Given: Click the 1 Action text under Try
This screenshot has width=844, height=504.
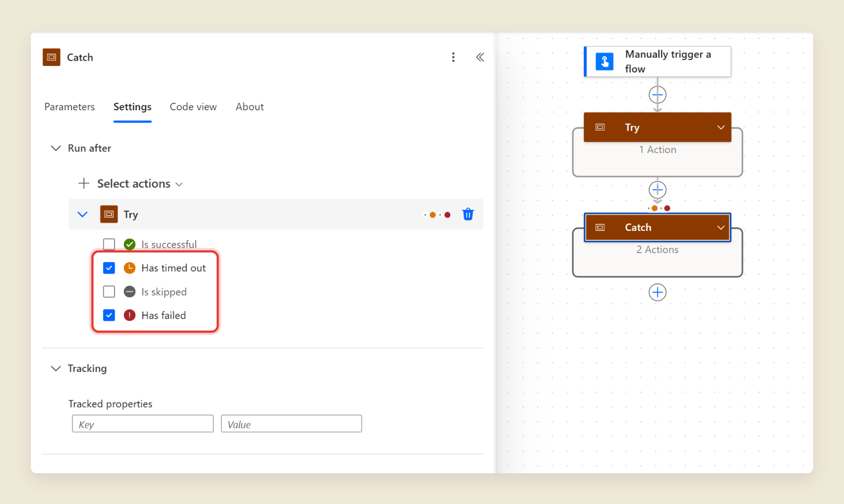Looking at the screenshot, I should coord(657,150).
